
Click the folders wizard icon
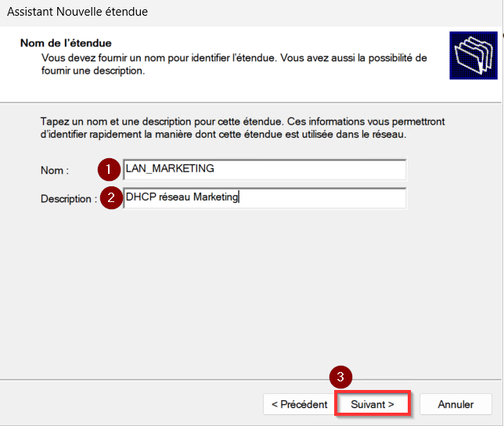(x=473, y=56)
